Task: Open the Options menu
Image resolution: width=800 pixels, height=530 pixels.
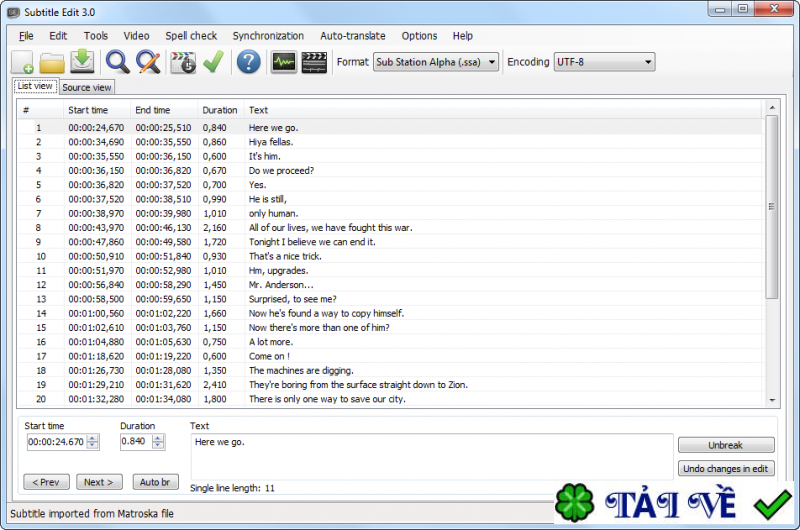Action: coord(419,36)
